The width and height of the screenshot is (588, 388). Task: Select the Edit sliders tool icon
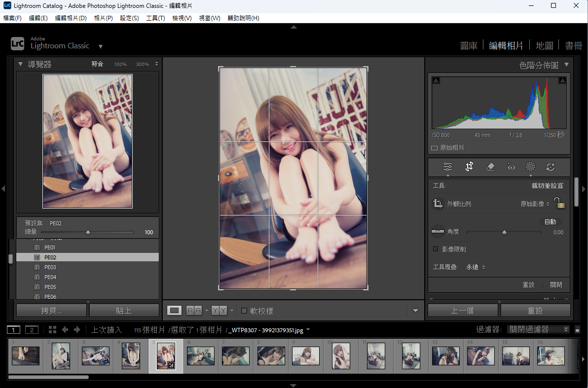point(447,167)
